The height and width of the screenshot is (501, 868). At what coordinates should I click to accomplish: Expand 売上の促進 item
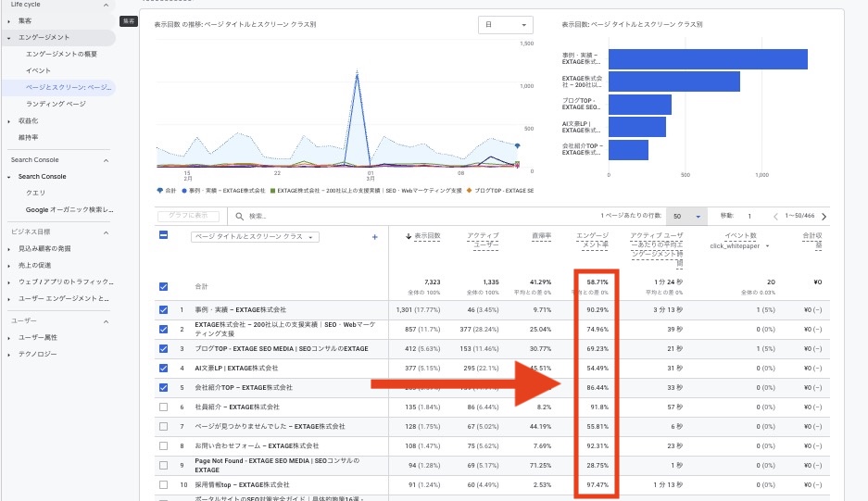pyautogui.click(x=9, y=266)
